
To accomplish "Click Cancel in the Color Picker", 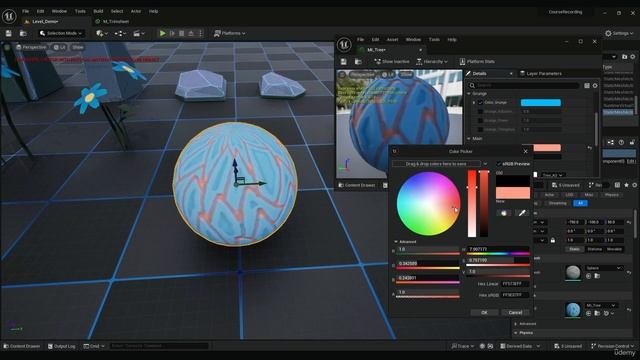I will pos(516,312).
